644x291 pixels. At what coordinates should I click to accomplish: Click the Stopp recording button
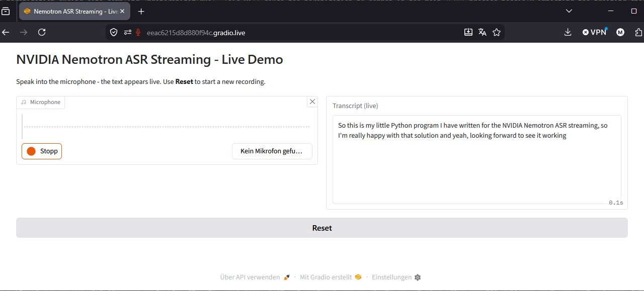click(42, 151)
